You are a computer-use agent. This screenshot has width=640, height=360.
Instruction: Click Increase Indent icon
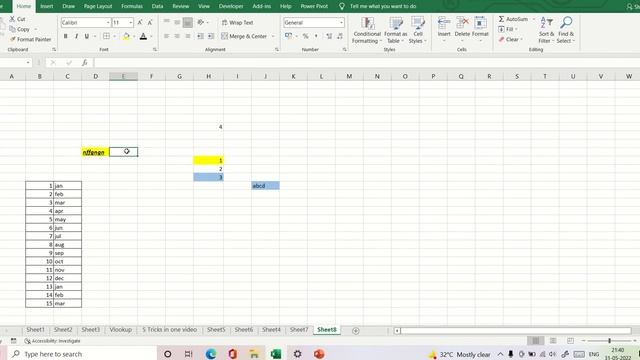(211, 36)
